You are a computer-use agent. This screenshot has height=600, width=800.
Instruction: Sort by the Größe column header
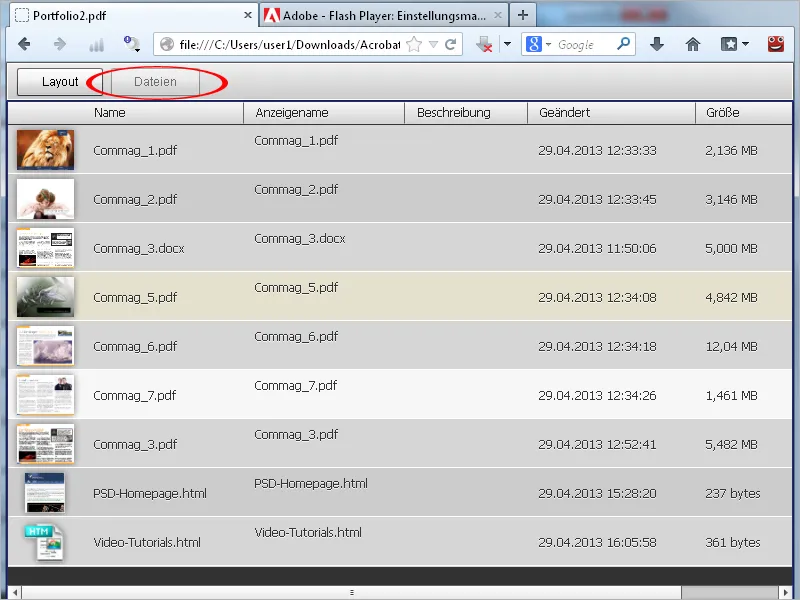[x=744, y=112]
